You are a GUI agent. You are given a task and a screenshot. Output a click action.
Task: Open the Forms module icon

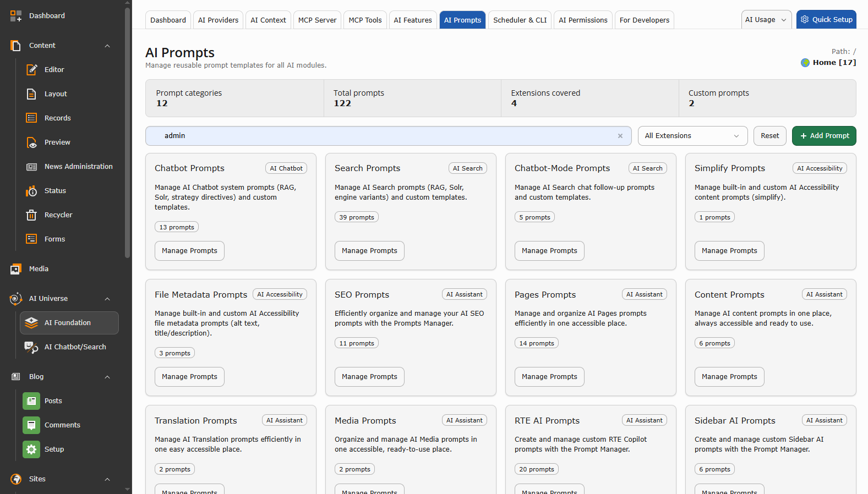pyautogui.click(x=32, y=239)
